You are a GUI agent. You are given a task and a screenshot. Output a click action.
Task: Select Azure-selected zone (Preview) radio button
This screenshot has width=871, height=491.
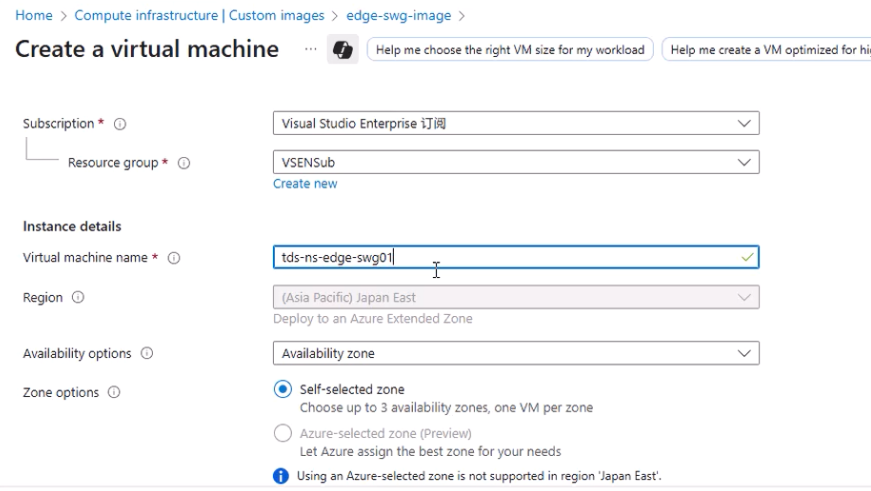283,433
